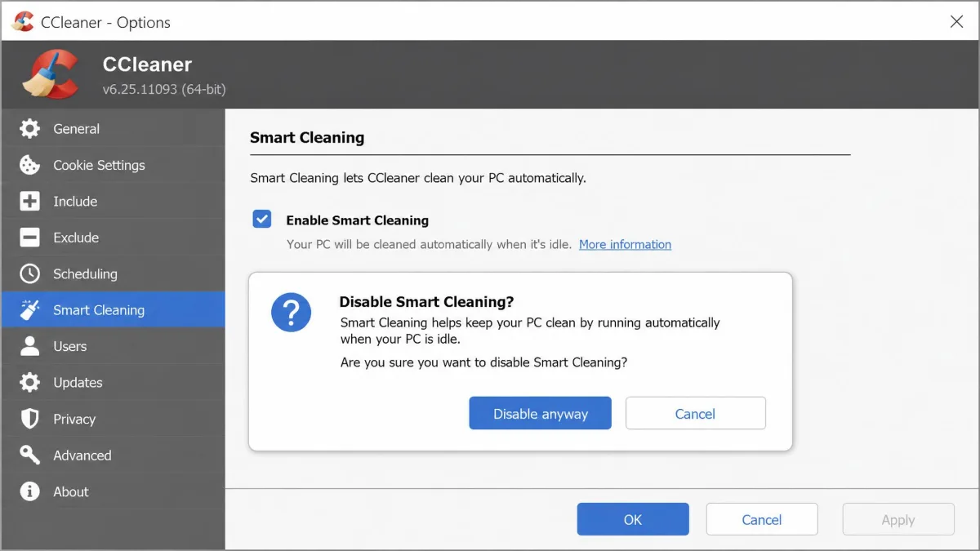
Task: Show the About section
Action: tap(113, 491)
